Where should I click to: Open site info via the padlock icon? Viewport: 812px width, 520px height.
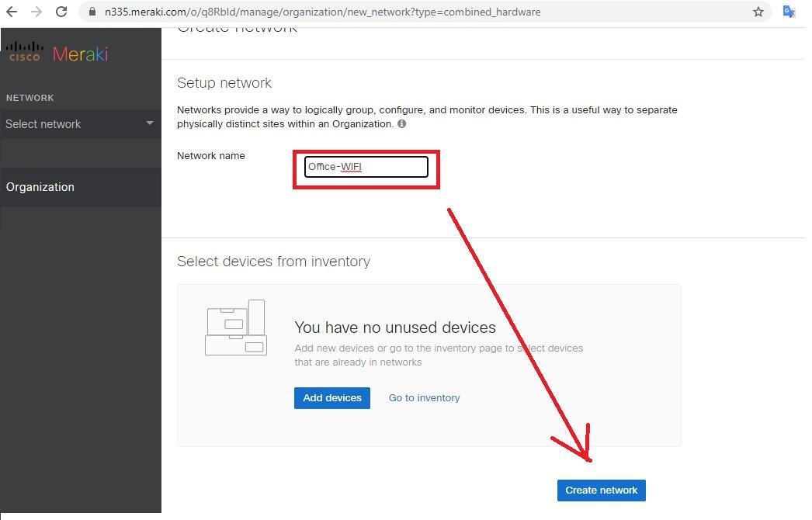pyautogui.click(x=92, y=12)
